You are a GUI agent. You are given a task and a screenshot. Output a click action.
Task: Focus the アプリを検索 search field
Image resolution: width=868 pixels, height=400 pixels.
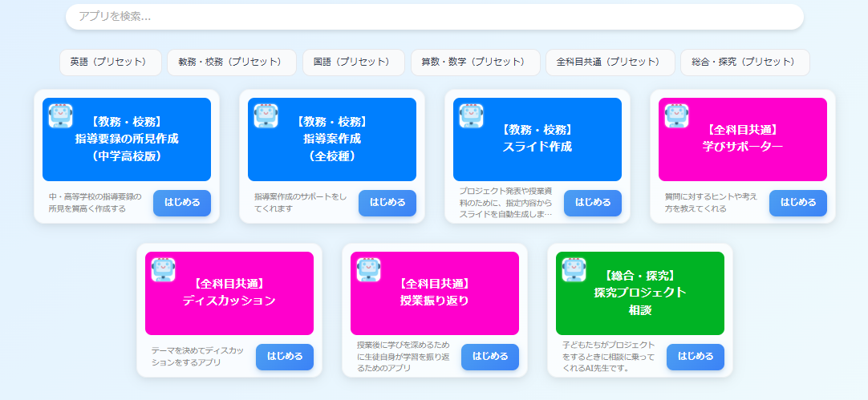[x=435, y=17]
